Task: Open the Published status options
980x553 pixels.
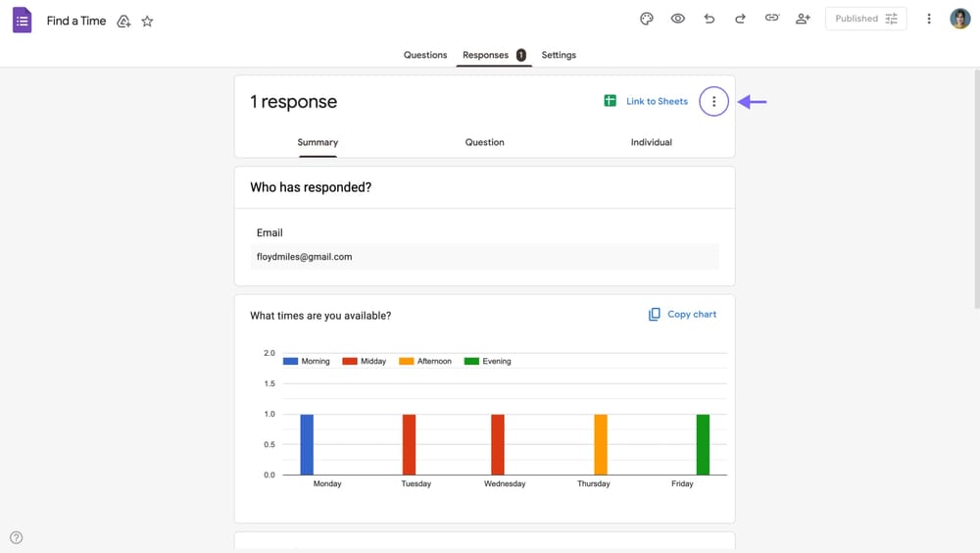Action: (x=865, y=19)
